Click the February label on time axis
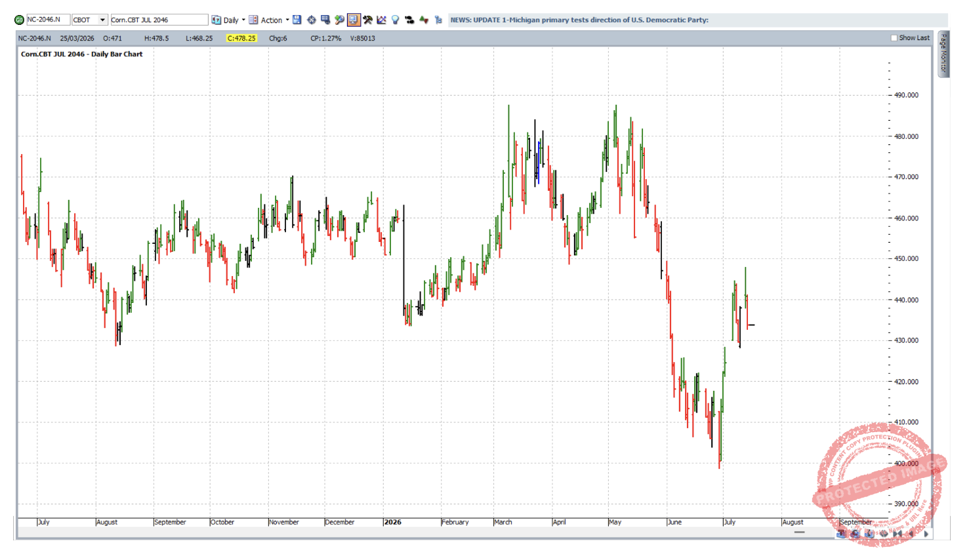This screenshot has height=560, width=971. [x=455, y=522]
